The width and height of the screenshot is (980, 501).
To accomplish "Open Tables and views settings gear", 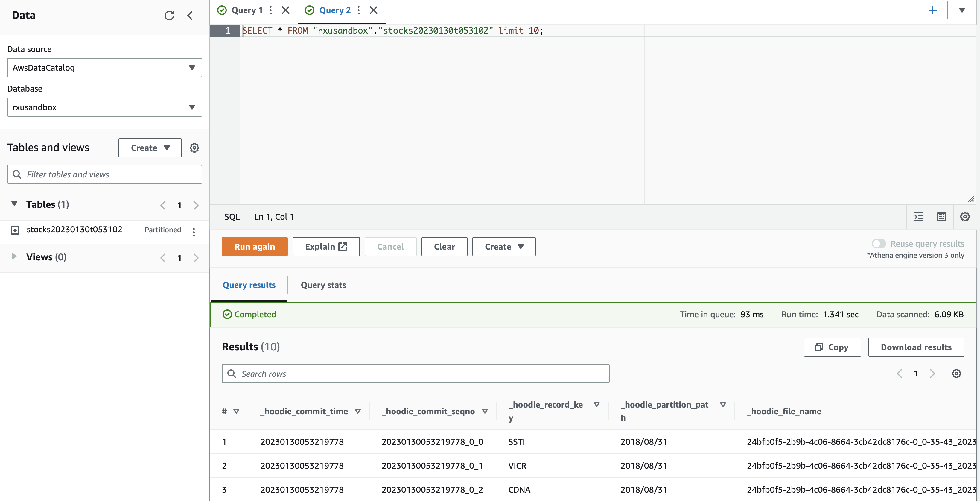I will (194, 148).
